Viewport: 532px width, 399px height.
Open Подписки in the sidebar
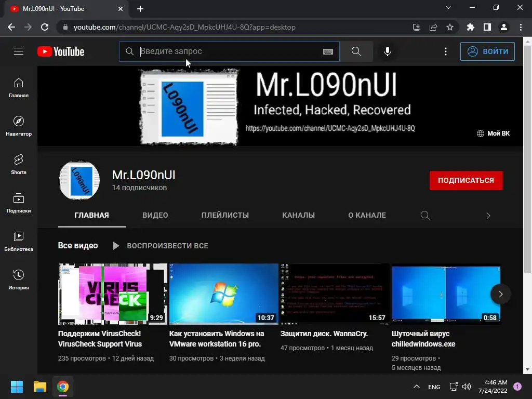19,203
